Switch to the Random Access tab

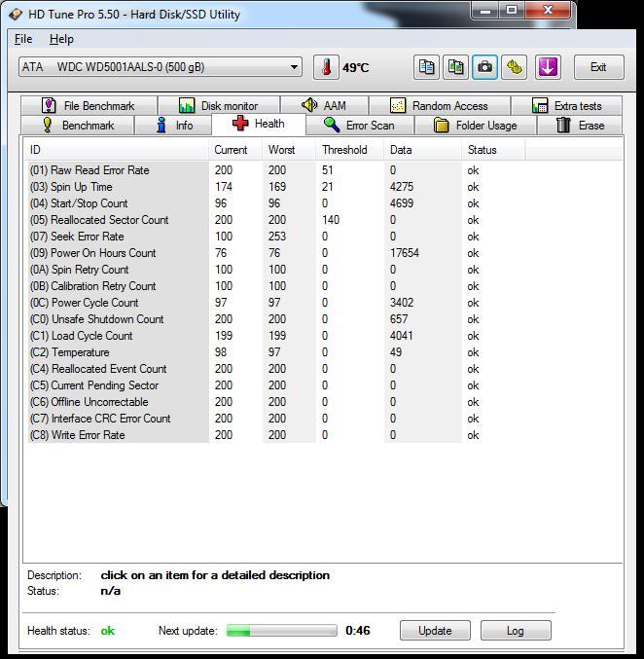tap(440, 105)
